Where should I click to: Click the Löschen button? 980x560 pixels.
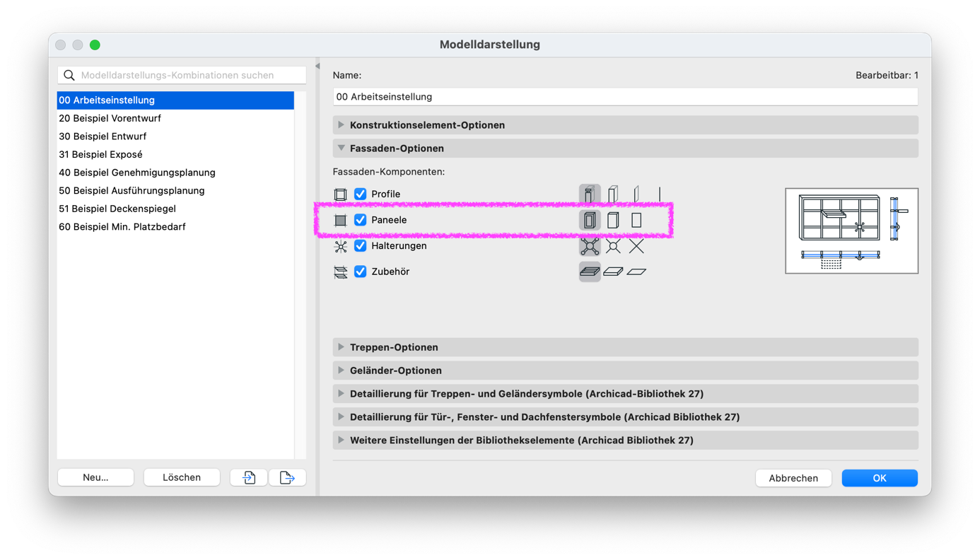tap(182, 478)
